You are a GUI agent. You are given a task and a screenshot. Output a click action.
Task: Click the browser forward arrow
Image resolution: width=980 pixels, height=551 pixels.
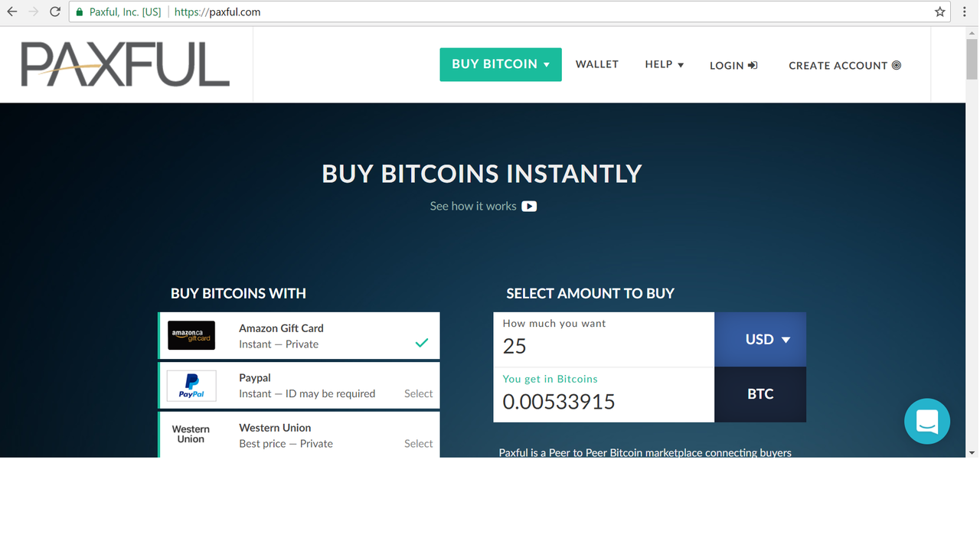click(33, 12)
